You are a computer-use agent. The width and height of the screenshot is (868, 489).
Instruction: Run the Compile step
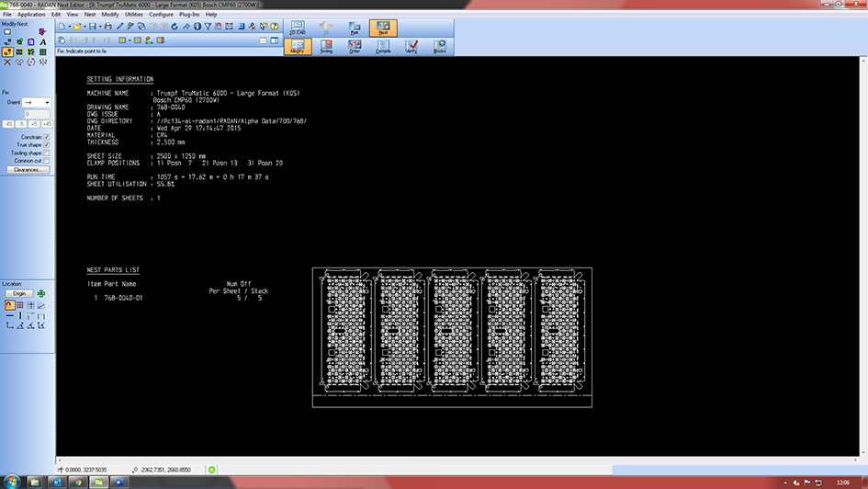click(x=383, y=47)
